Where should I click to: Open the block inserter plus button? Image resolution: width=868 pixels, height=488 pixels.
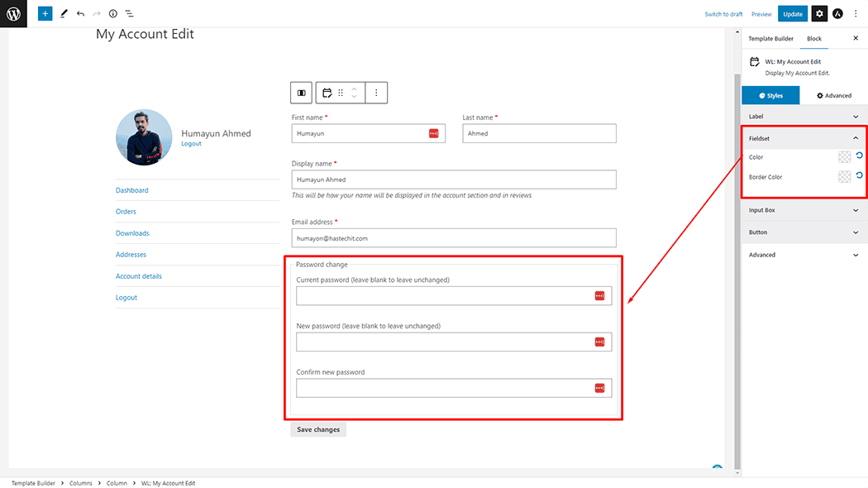pyautogui.click(x=45, y=14)
